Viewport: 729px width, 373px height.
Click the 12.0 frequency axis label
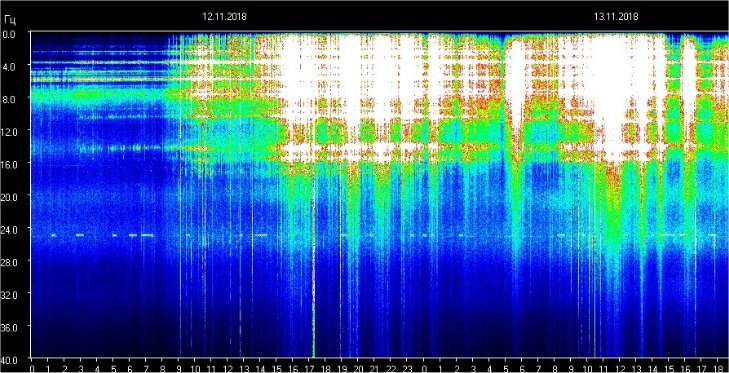pos(9,132)
